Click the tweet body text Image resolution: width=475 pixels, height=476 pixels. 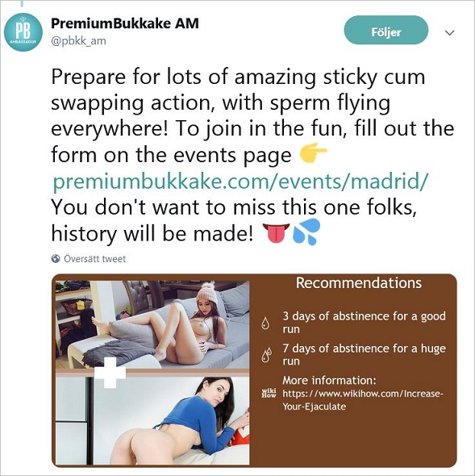pos(252,155)
